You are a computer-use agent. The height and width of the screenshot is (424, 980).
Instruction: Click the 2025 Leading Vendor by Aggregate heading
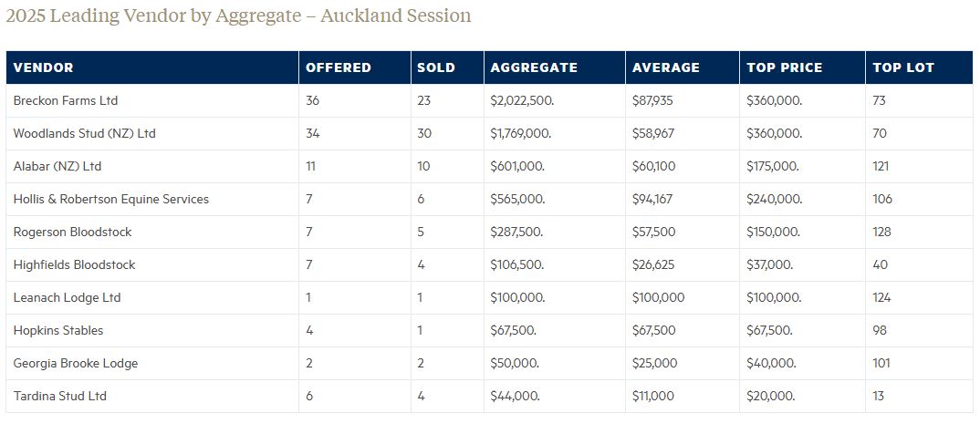(x=239, y=16)
